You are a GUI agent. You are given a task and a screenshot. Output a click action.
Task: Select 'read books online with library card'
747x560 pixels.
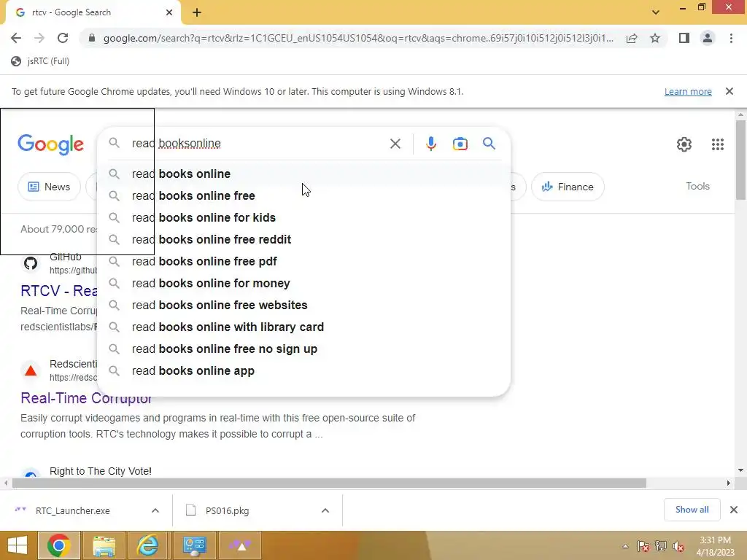[303, 327]
